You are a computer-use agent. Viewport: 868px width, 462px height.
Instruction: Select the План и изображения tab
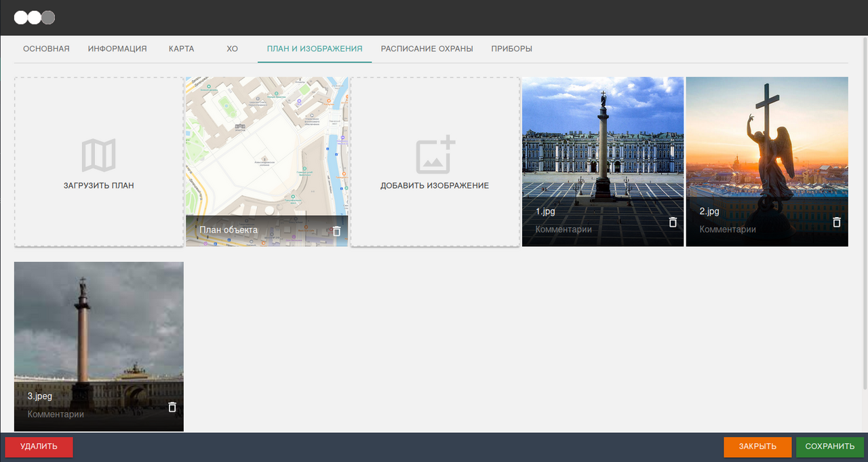click(315, 49)
